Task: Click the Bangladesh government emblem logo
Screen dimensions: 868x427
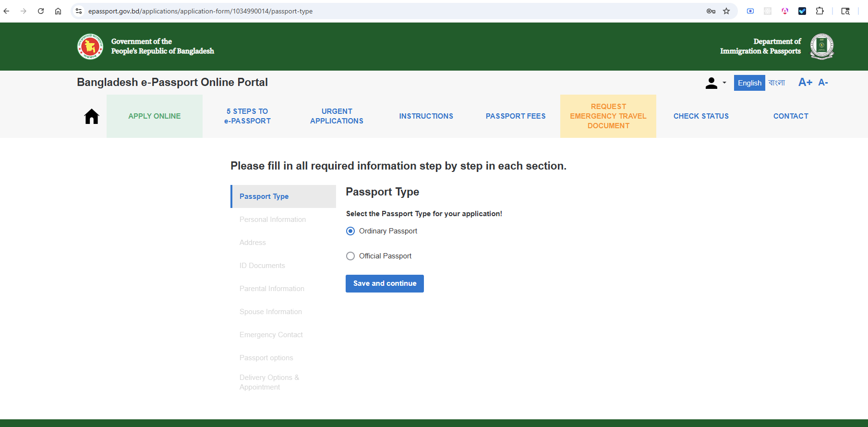Action: [90, 47]
